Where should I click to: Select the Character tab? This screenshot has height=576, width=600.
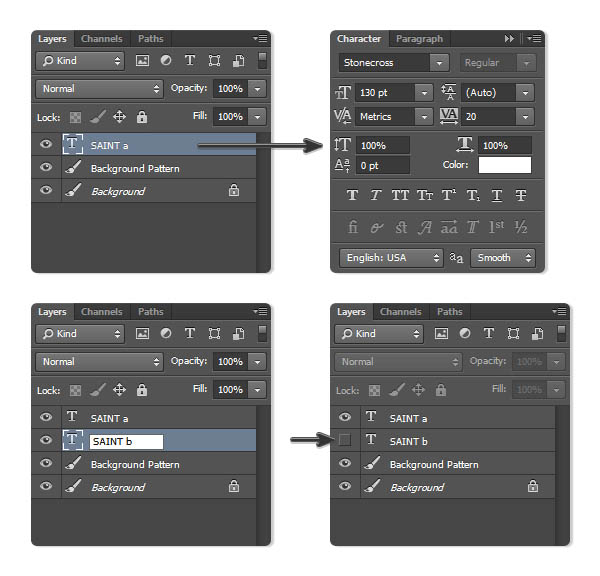359,39
